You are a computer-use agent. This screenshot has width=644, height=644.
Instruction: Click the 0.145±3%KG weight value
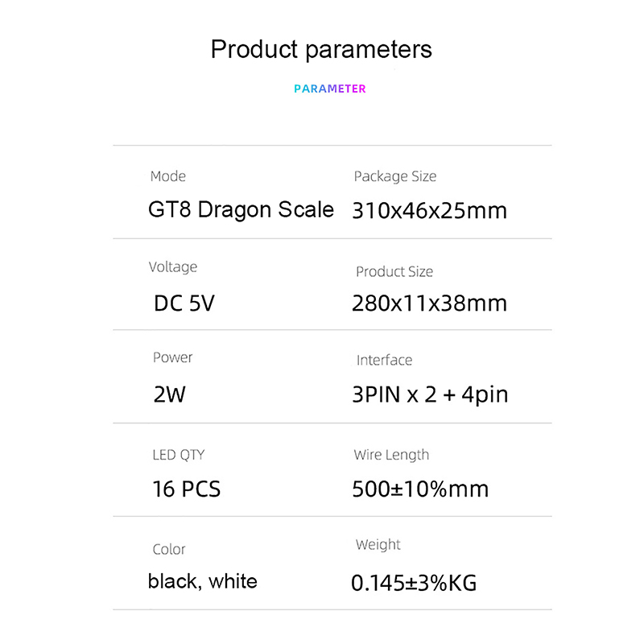(414, 583)
